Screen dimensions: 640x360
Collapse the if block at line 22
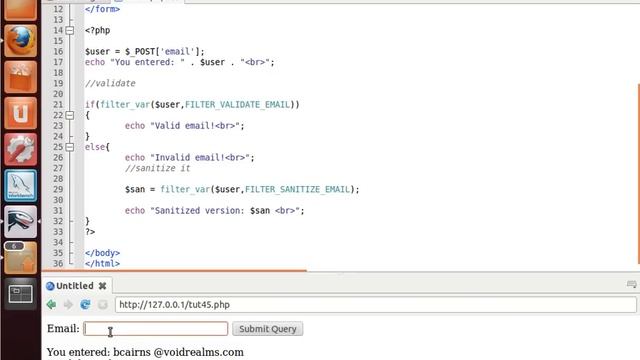point(70,115)
